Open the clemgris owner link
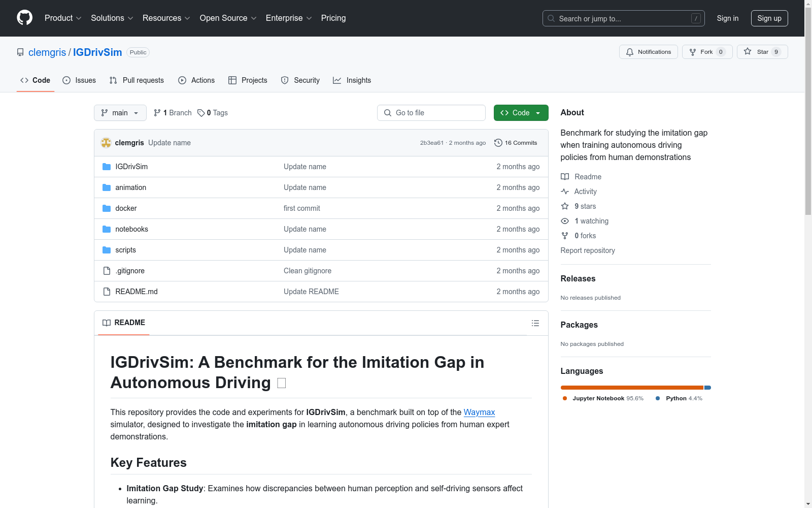The height and width of the screenshot is (508, 812). tap(47, 52)
